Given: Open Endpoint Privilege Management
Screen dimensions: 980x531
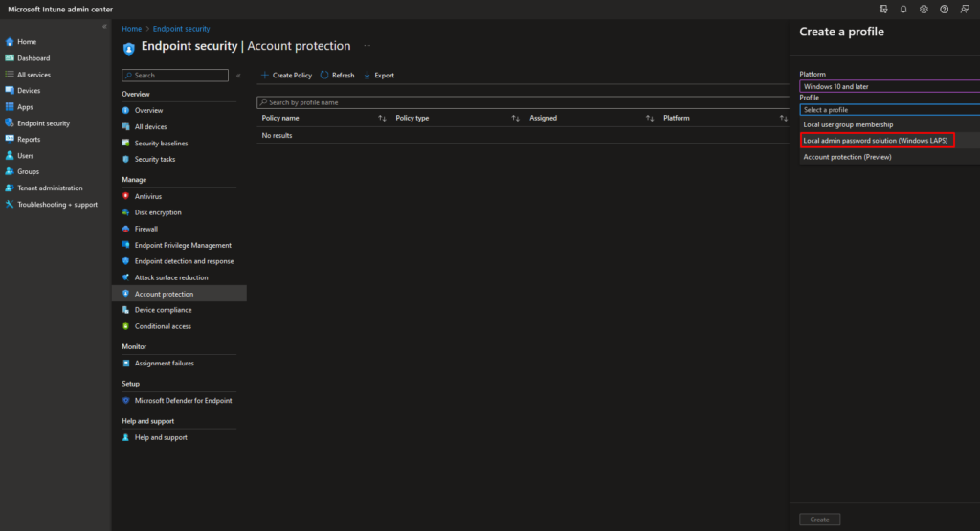Looking at the screenshot, I should [183, 245].
